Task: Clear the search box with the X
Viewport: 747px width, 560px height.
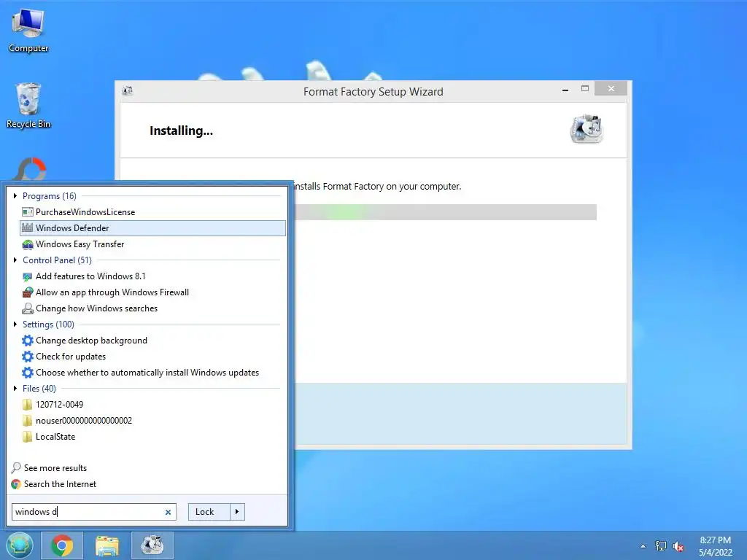Action: 168,513
